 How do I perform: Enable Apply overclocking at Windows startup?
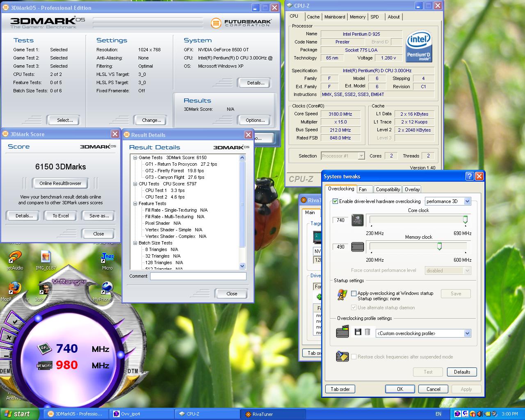click(x=354, y=293)
